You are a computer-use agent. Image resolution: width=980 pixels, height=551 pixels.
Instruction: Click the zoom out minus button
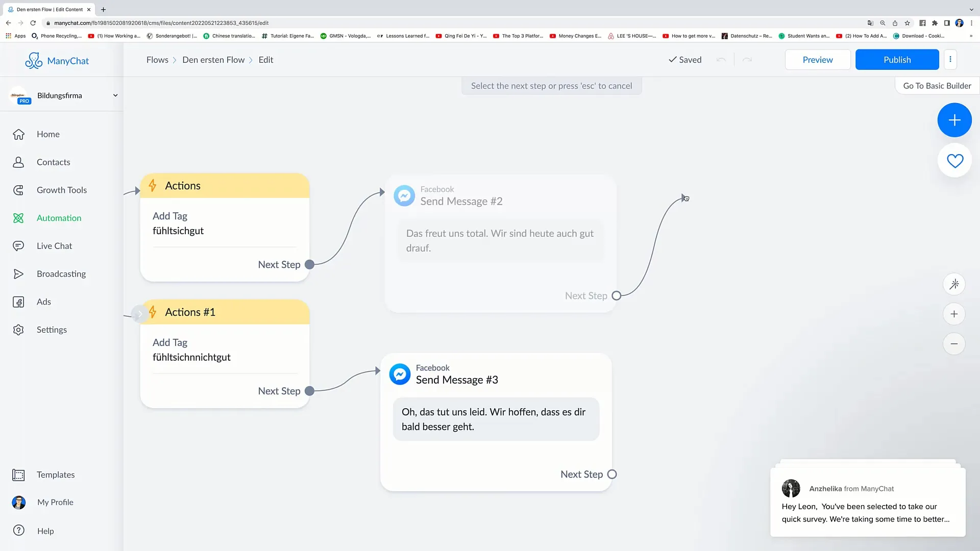[954, 344]
